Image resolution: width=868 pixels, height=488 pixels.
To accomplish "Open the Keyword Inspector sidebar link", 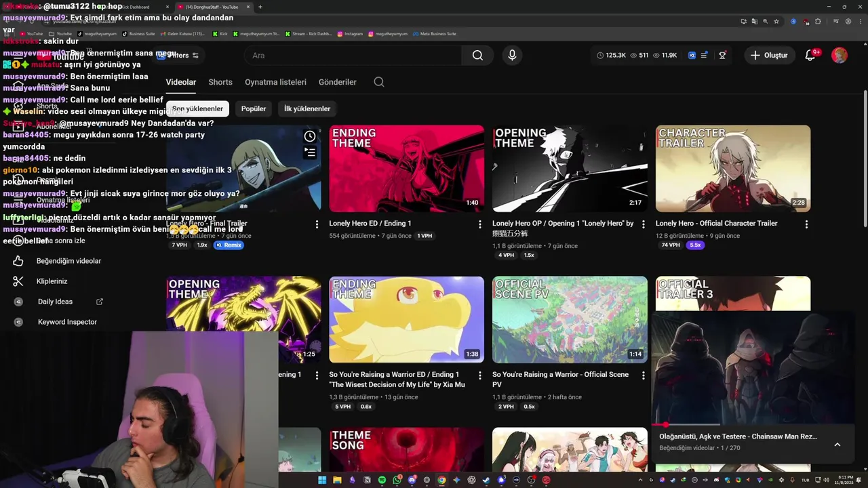I will pyautogui.click(x=67, y=322).
